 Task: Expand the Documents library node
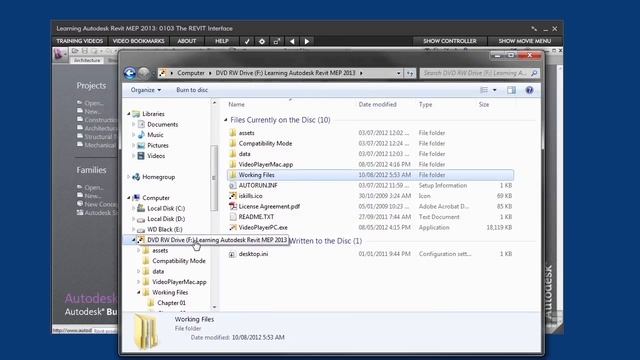(x=134, y=124)
